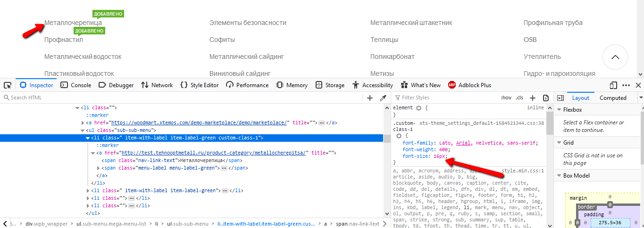The height and width of the screenshot is (228, 644).
Task: Focus the Search HTML field
Action: (x=182, y=98)
